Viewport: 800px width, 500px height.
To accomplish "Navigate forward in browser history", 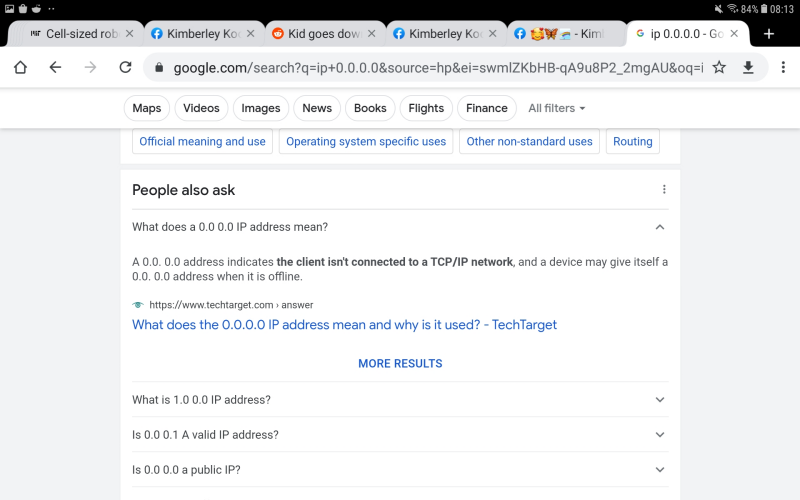I will click(x=90, y=67).
